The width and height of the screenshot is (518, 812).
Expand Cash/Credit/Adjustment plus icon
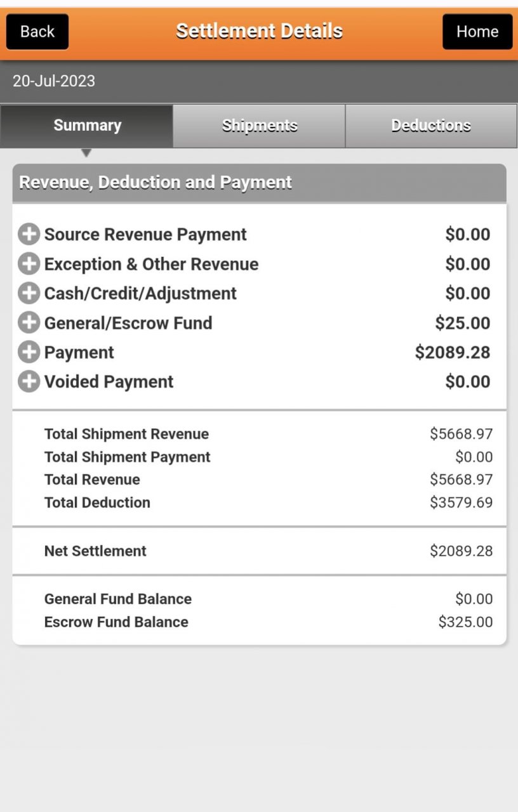(x=29, y=293)
